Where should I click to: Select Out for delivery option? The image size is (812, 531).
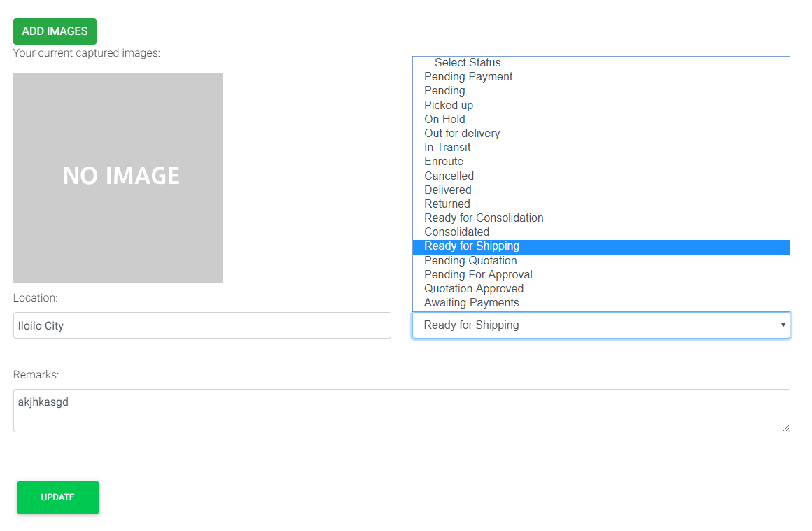click(x=601, y=133)
